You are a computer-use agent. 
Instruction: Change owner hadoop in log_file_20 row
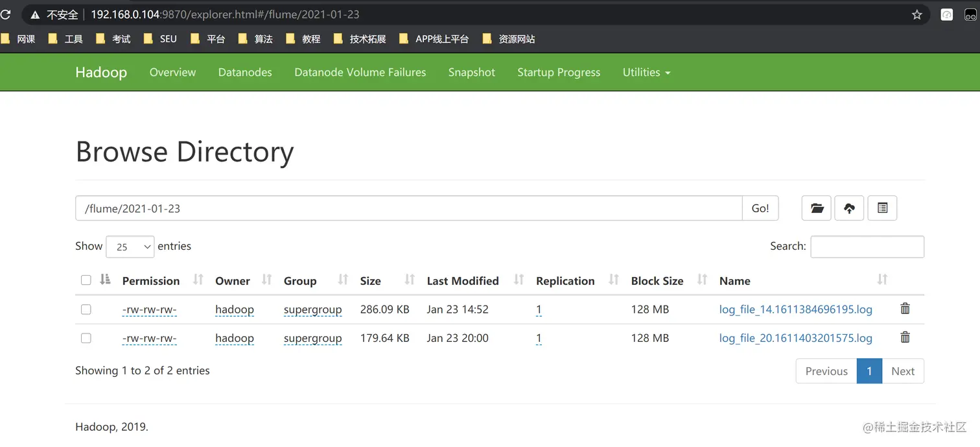pos(235,338)
